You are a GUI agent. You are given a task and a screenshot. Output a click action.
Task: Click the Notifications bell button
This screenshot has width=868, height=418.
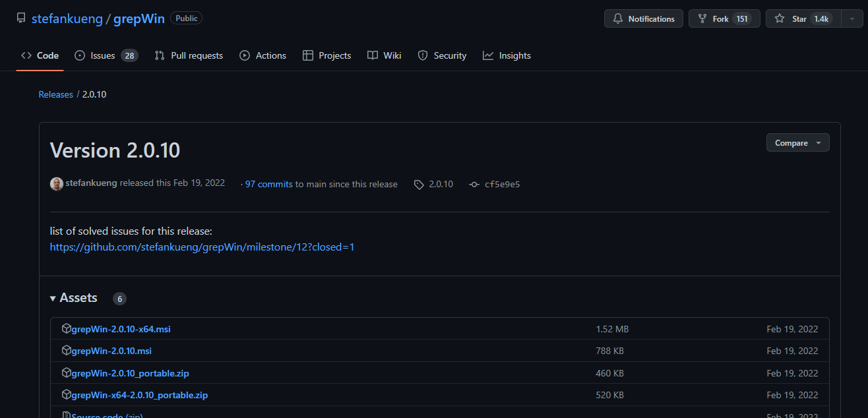(644, 18)
